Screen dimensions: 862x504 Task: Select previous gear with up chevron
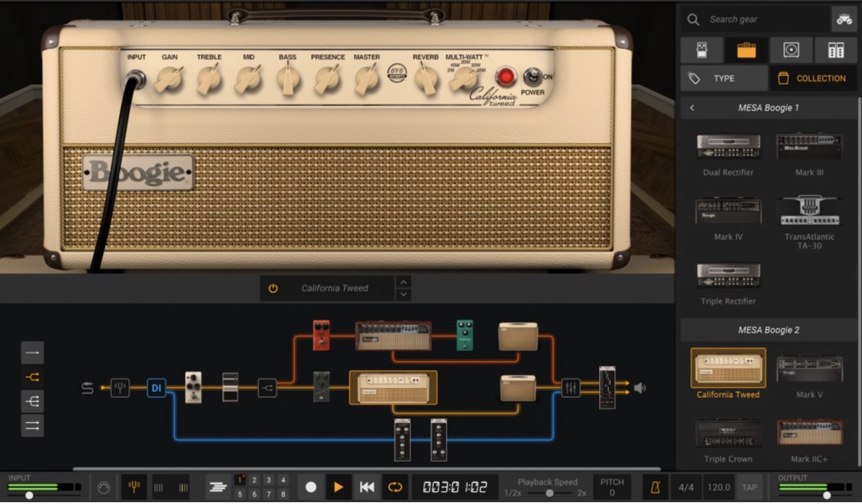click(x=403, y=282)
